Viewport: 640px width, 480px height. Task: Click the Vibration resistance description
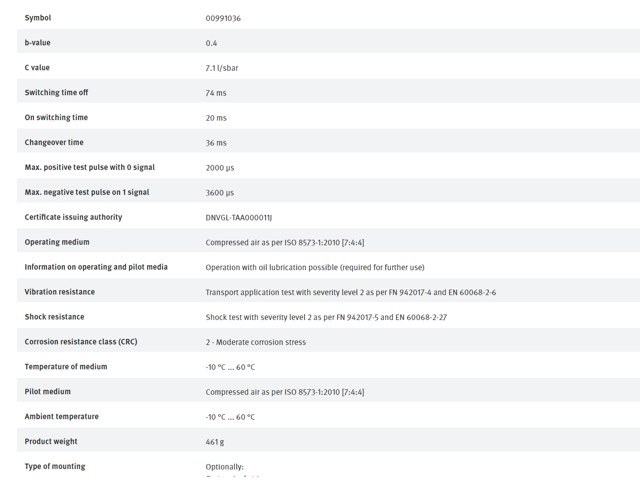coord(351,292)
